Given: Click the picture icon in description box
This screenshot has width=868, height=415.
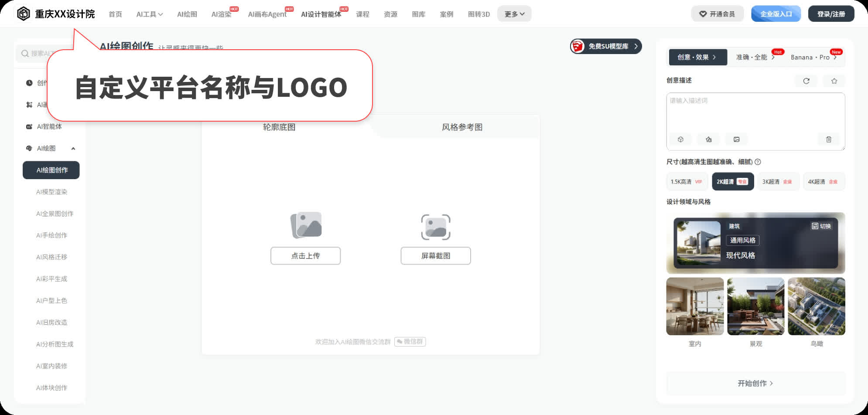Looking at the screenshot, I should click(x=736, y=139).
